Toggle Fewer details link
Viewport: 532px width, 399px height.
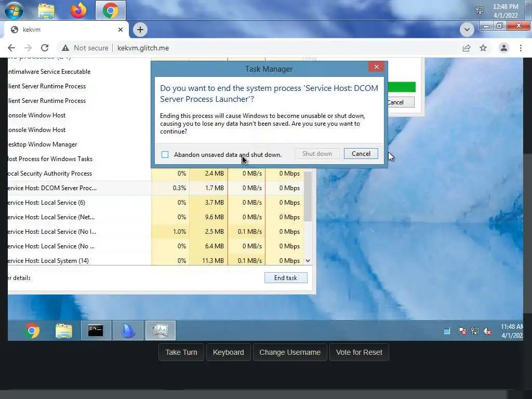pyautogui.click(x=19, y=278)
